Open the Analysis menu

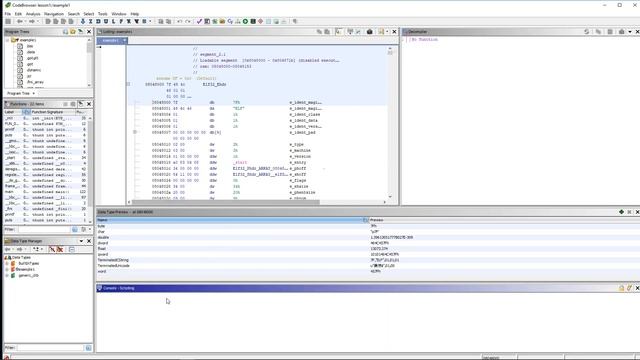pos(33,14)
